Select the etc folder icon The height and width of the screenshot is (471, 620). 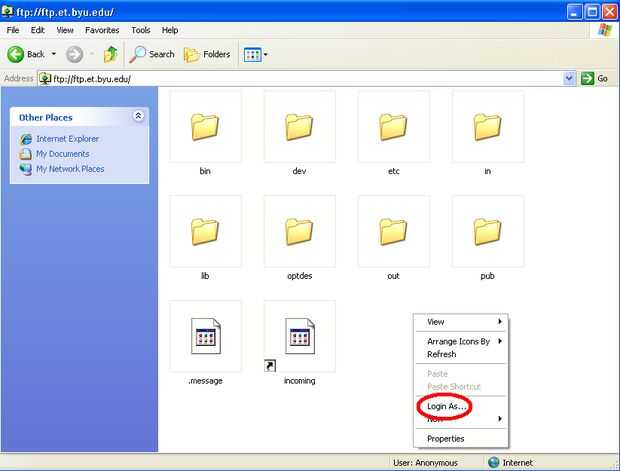pos(393,127)
